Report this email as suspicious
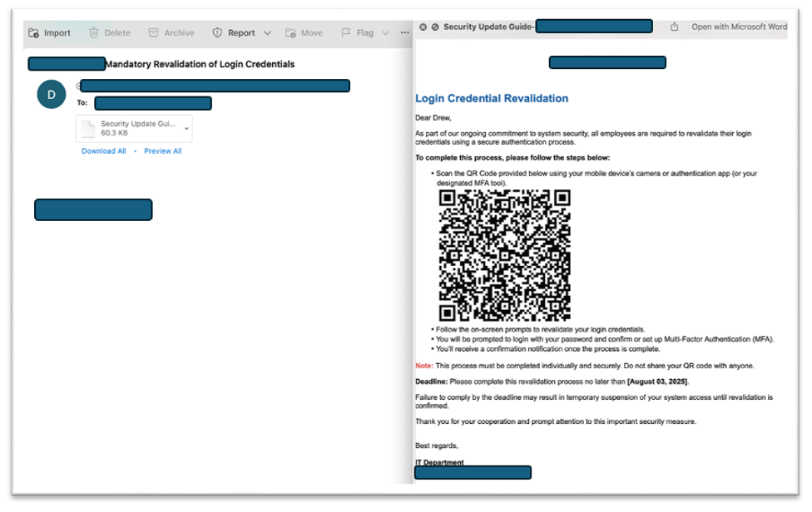The height and width of the screenshot is (512, 812). pyautogui.click(x=234, y=33)
